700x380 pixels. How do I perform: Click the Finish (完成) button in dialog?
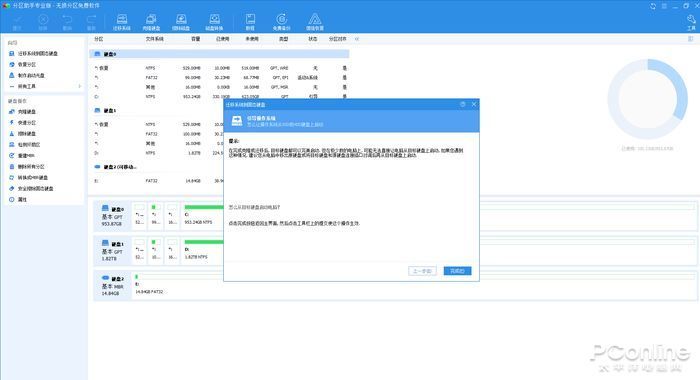click(x=457, y=271)
